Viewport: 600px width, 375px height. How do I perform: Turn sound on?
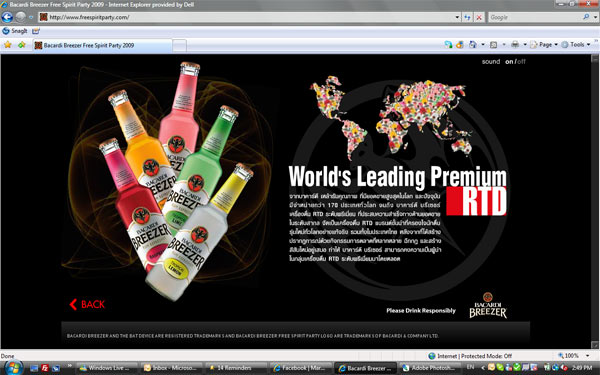(509, 61)
